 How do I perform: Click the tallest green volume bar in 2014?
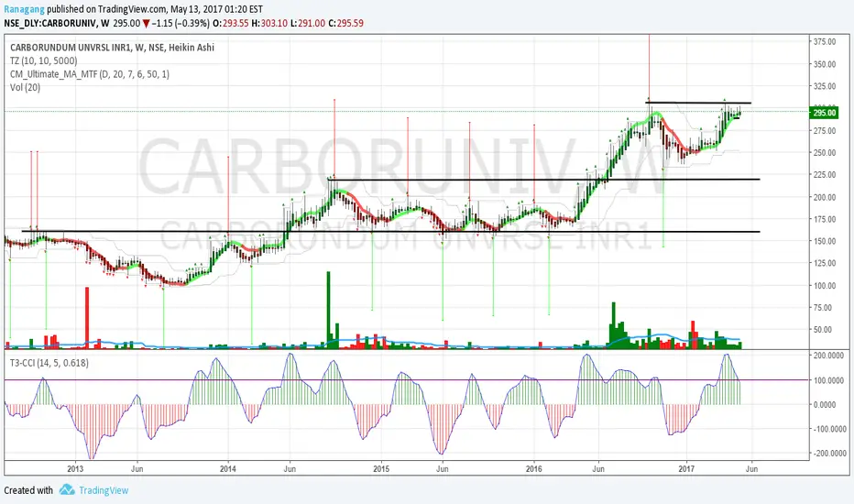[x=328, y=310]
